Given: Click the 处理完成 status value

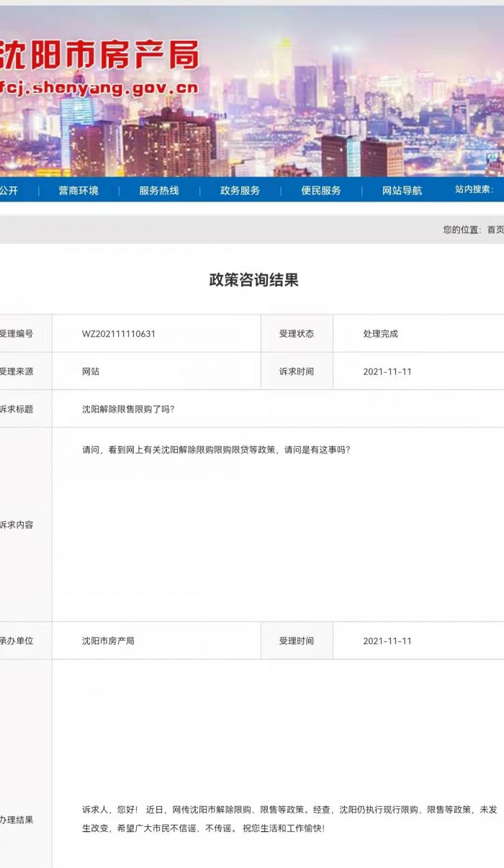Looking at the screenshot, I should [380, 334].
